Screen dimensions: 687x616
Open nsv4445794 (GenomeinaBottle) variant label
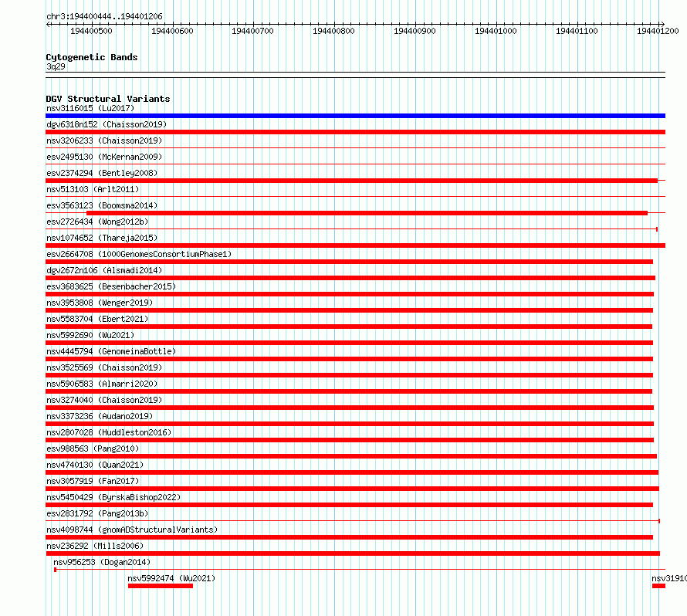point(111,351)
